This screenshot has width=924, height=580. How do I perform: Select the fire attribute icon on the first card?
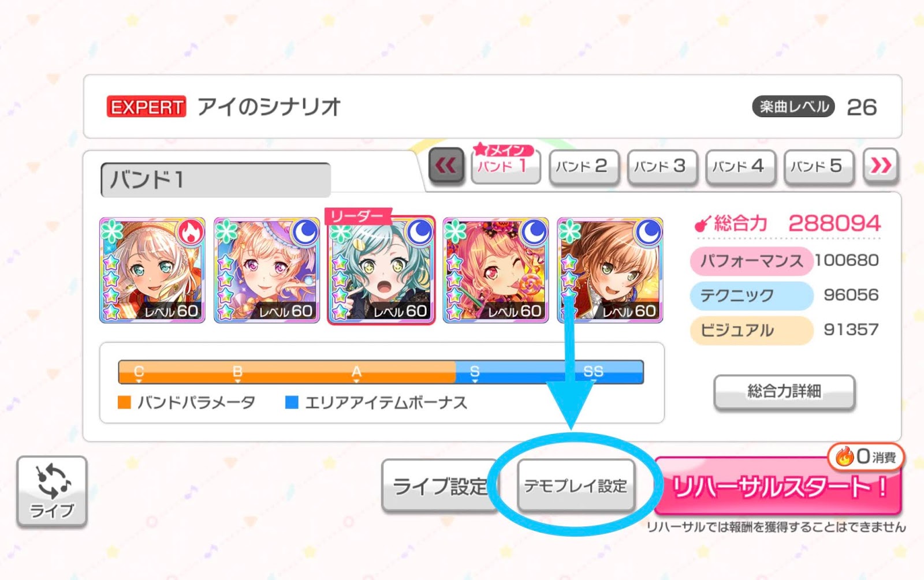(x=190, y=233)
